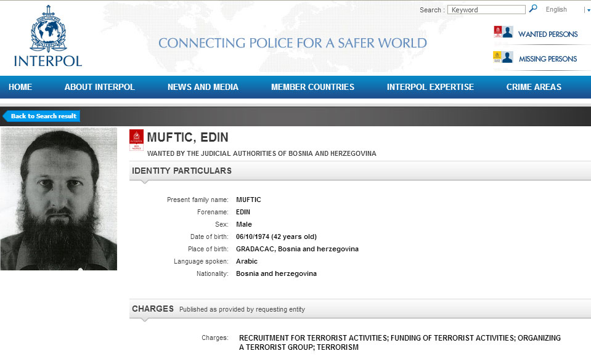The height and width of the screenshot is (364, 591).
Task: Click the Red Notice icon beside the name
Action: point(136,140)
